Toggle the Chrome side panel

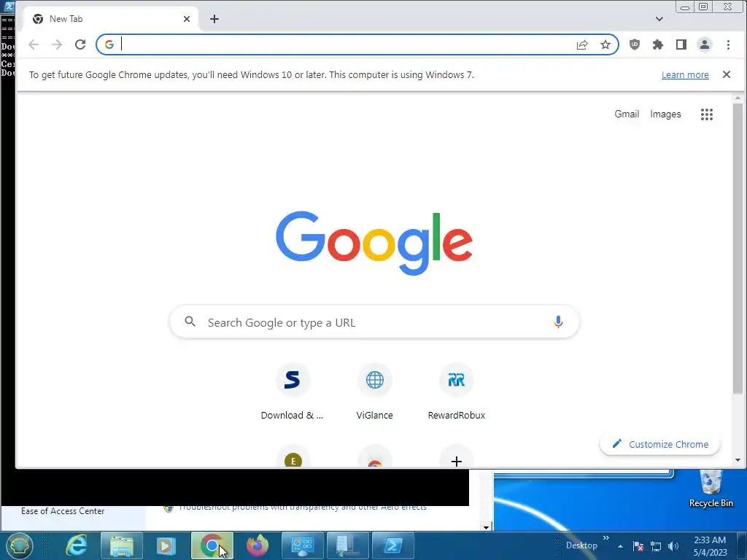[x=681, y=44]
